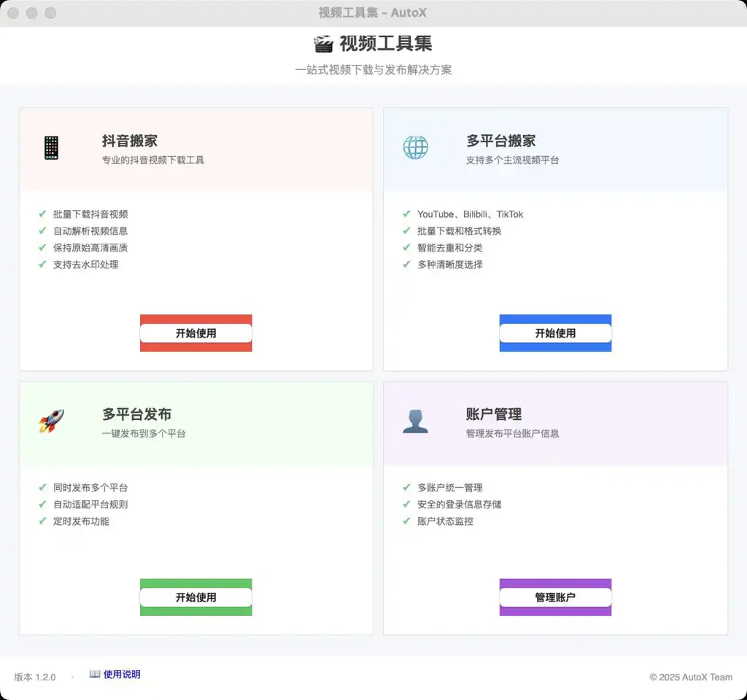Click the 账户管理 card title
The image size is (747, 700).
click(x=494, y=414)
